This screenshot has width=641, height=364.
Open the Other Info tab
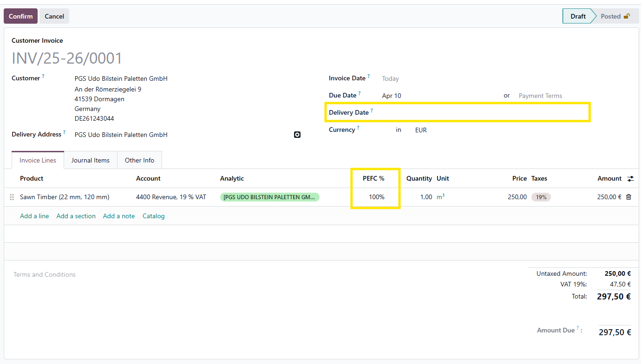pyautogui.click(x=139, y=160)
